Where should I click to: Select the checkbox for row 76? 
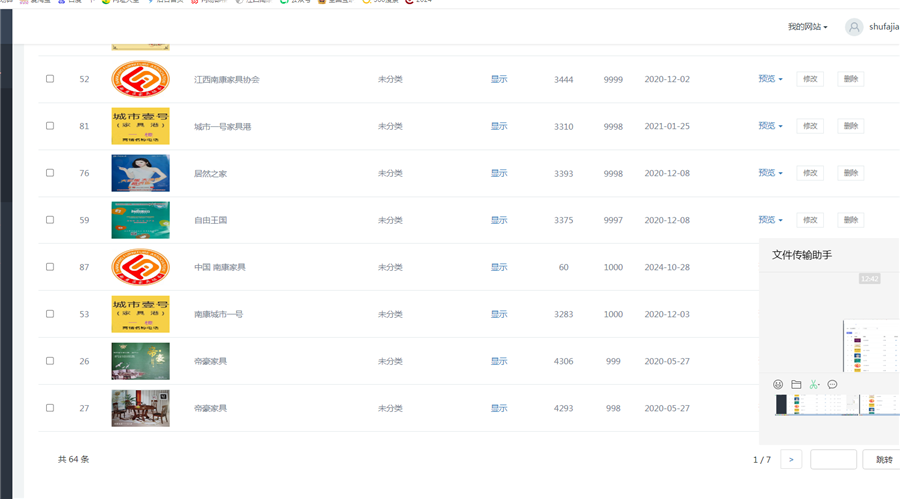(50, 173)
